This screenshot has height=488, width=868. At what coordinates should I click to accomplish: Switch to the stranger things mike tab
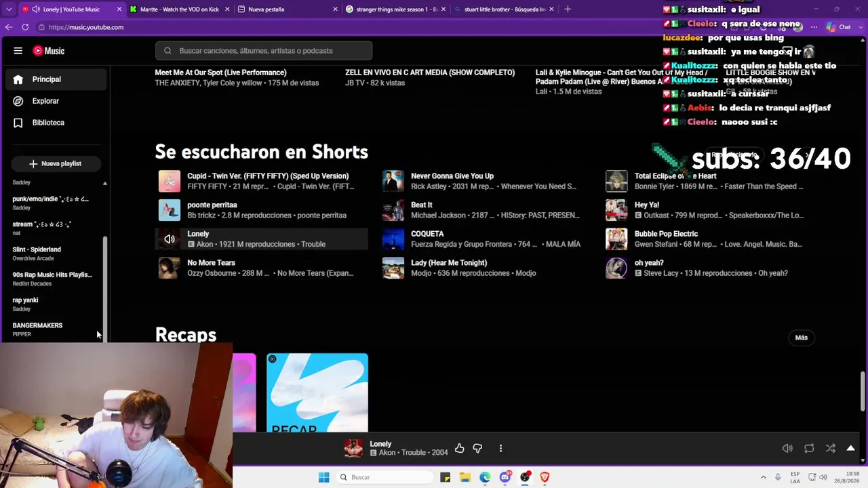pos(396,9)
